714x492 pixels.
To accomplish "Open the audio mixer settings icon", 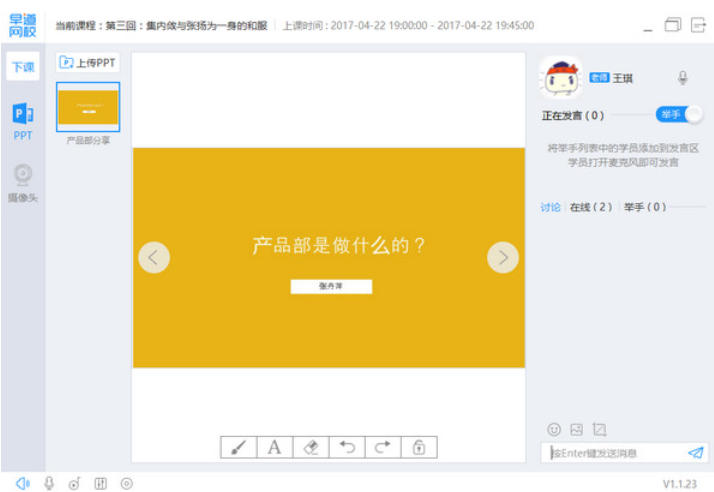I will [100, 483].
